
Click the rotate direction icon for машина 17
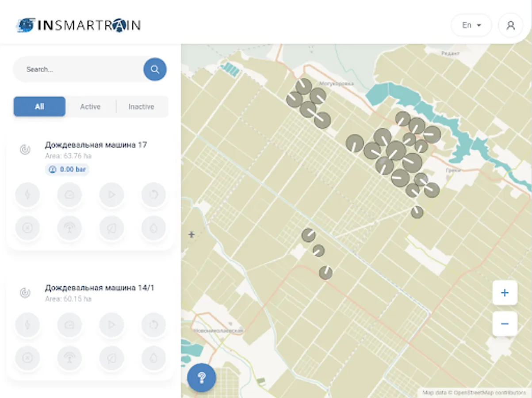pos(153,195)
